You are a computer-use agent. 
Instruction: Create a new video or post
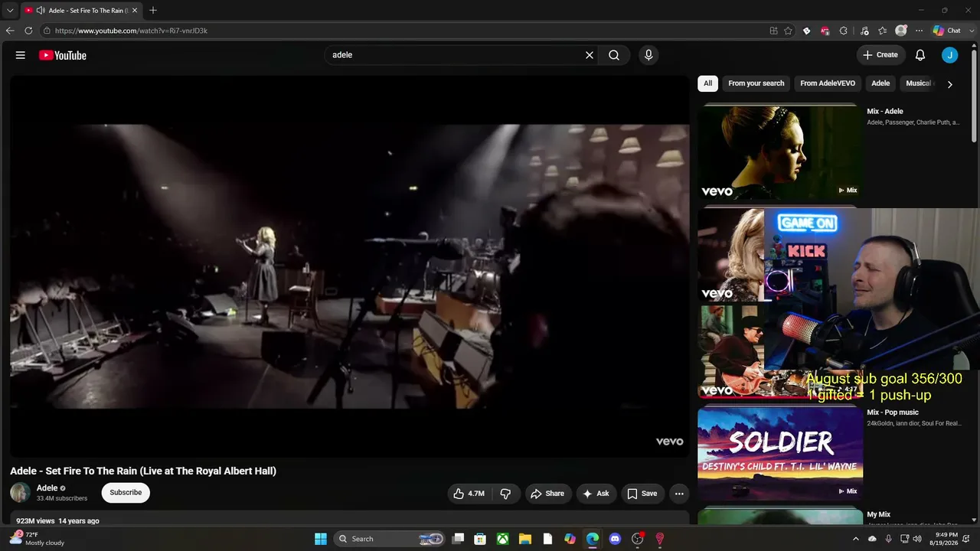tap(880, 55)
